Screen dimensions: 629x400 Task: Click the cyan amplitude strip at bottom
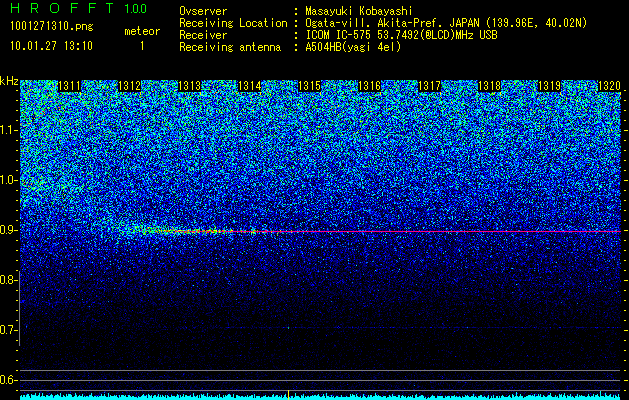pyautogui.click(x=320, y=397)
